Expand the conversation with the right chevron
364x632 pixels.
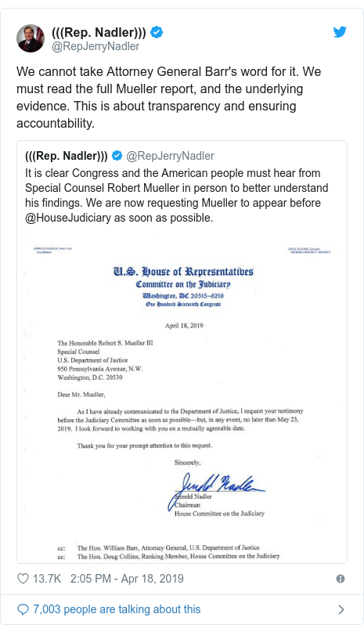tap(341, 609)
